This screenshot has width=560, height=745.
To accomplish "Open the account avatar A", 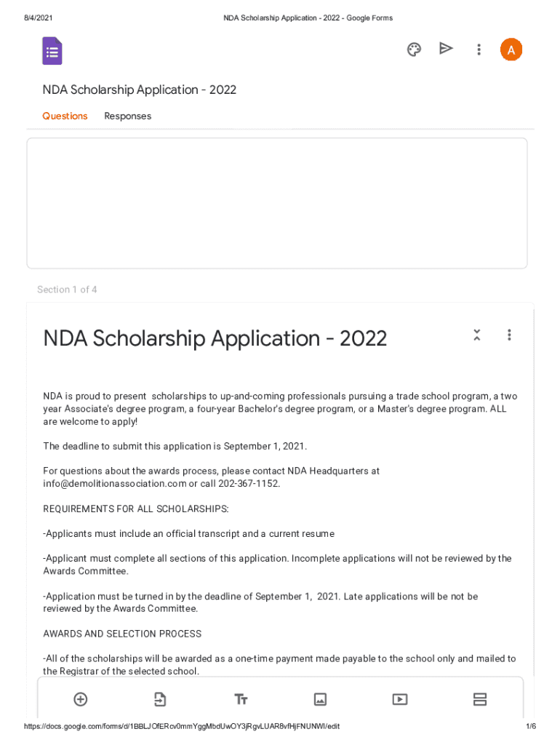I will (x=511, y=49).
